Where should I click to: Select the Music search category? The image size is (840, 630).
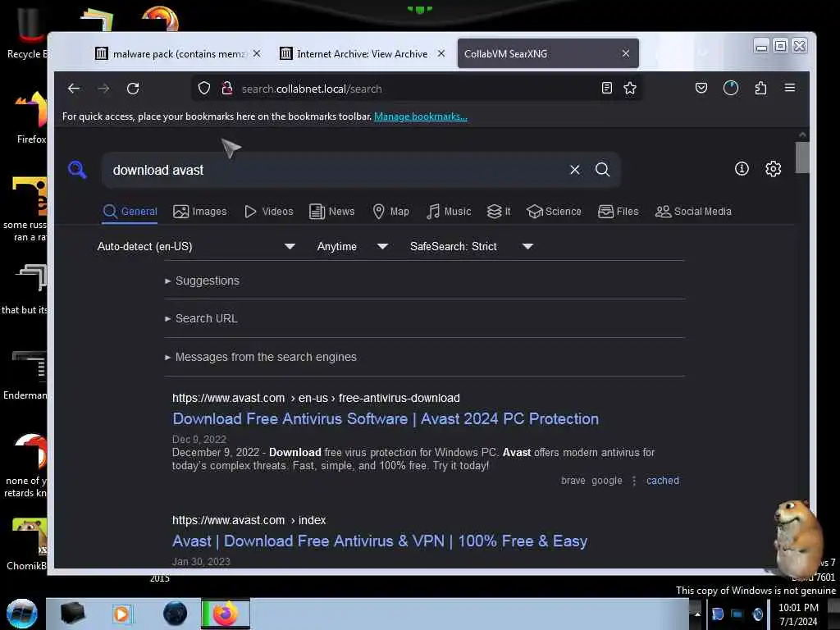pos(449,212)
